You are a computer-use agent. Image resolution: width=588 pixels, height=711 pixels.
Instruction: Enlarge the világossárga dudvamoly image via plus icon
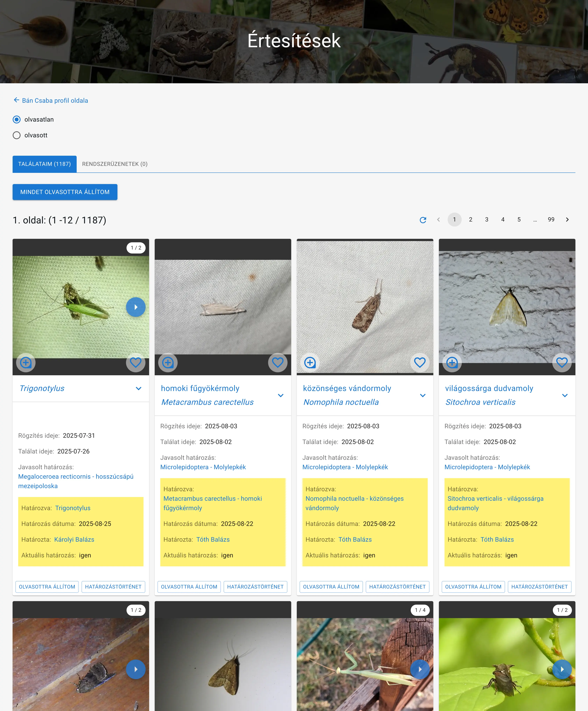coord(452,363)
